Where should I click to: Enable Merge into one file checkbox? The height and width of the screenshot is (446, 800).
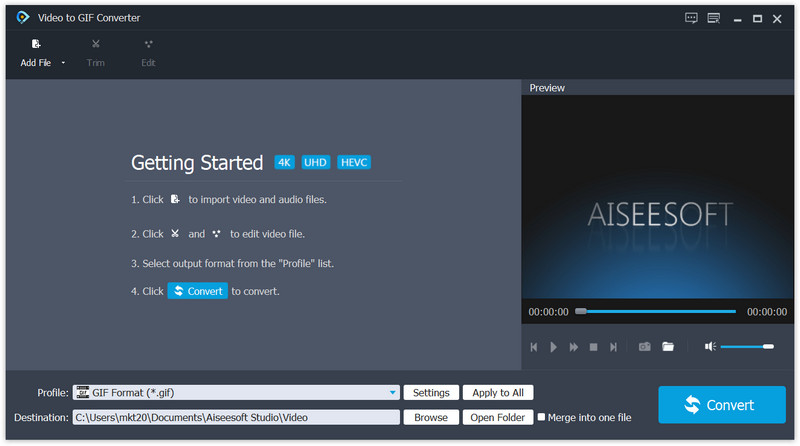(x=542, y=417)
